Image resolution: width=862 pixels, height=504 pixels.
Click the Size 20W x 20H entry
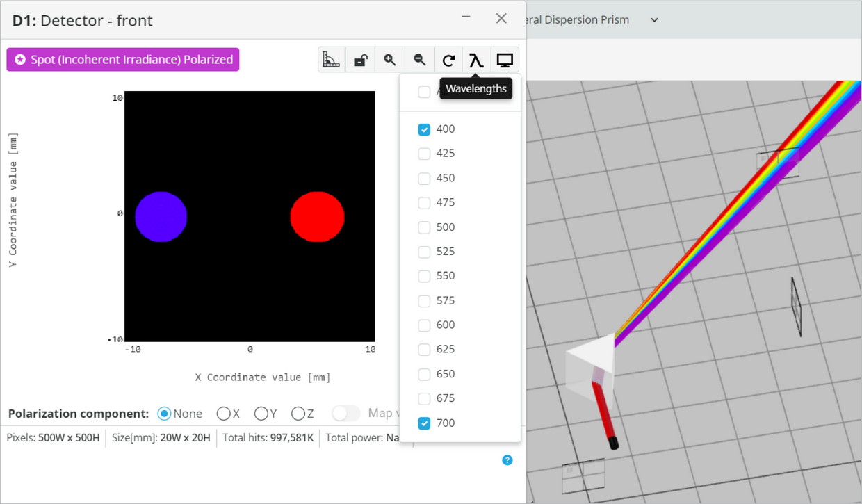(x=161, y=438)
